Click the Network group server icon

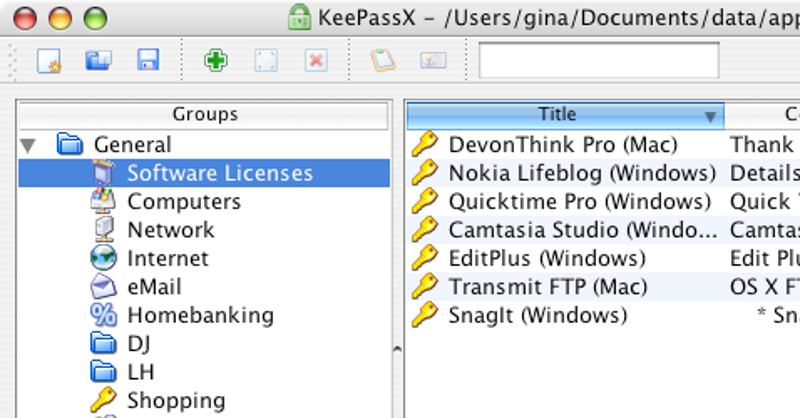tap(104, 230)
